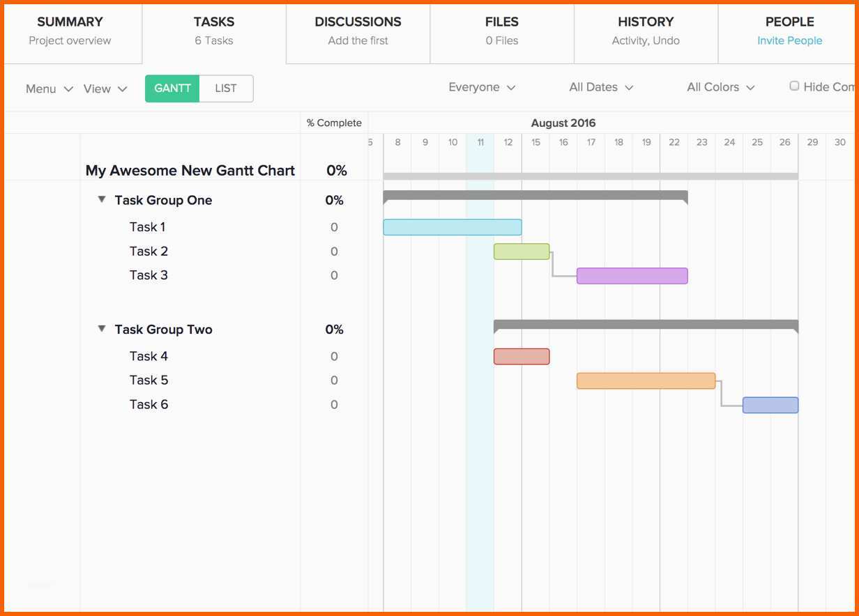Viewport: 859px width, 616px height.
Task: Click the Task Group Two summary bar
Action: pyautogui.click(x=646, y=325)
